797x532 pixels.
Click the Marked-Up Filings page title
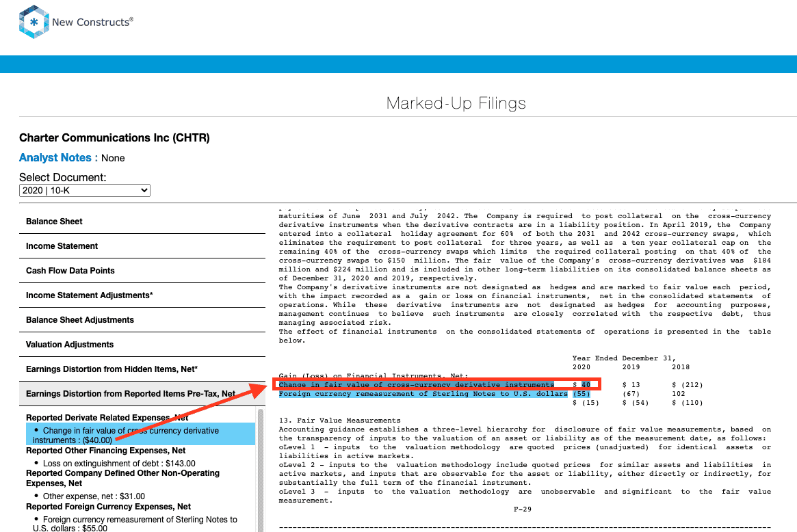(x=456, y=103)
